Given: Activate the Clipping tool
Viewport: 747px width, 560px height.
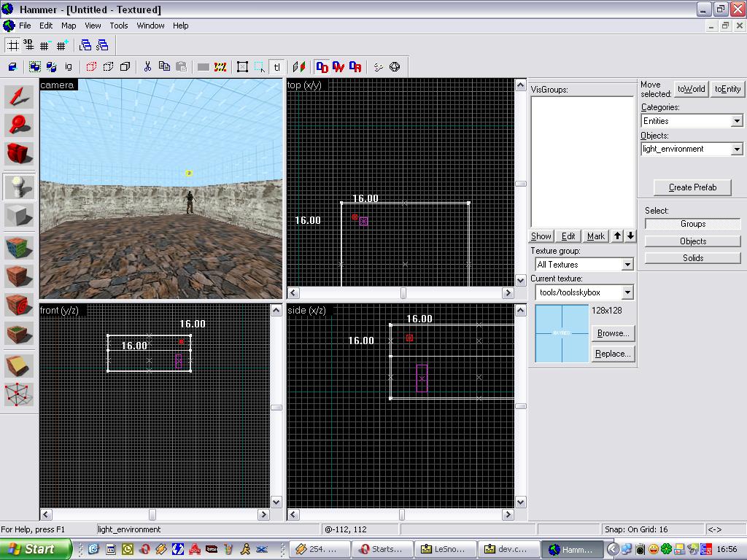Looking at the screenshot, I should [x=19, y=366].
